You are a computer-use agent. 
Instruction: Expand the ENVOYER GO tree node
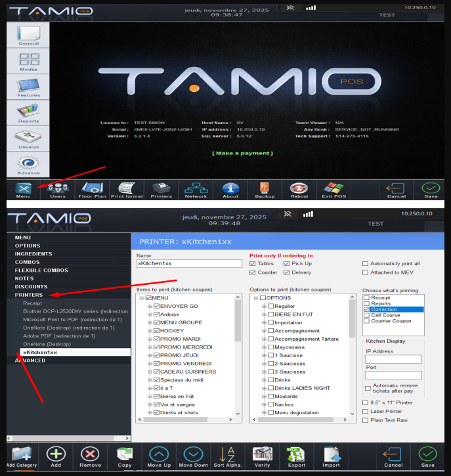point(150,307)
